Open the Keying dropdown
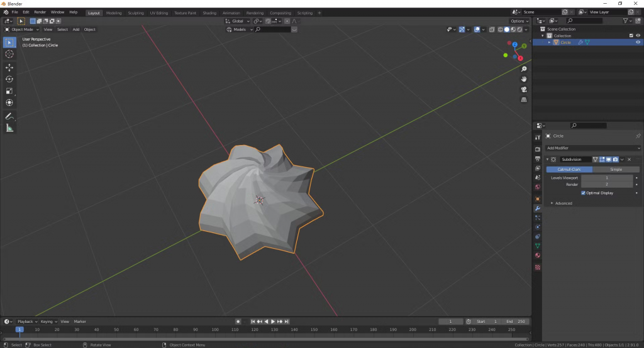 [48, 322]
